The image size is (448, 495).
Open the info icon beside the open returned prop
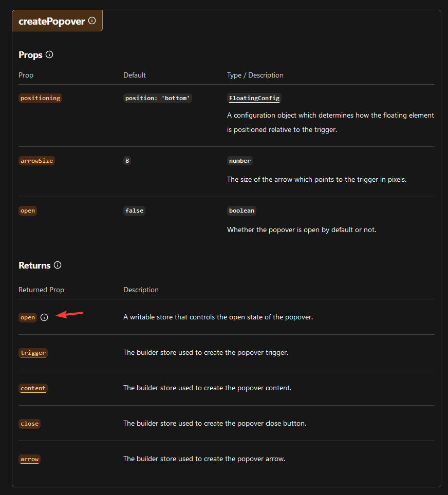[44, 317]
